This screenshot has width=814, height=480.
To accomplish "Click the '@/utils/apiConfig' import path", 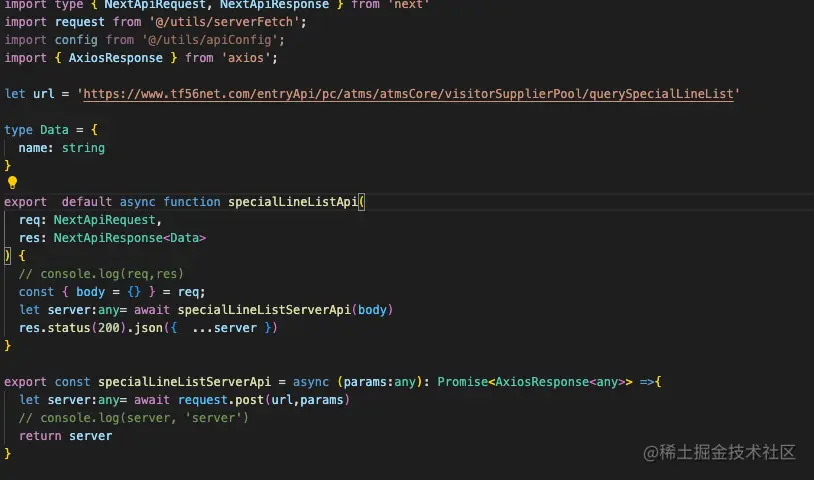I will coord(210,40).
